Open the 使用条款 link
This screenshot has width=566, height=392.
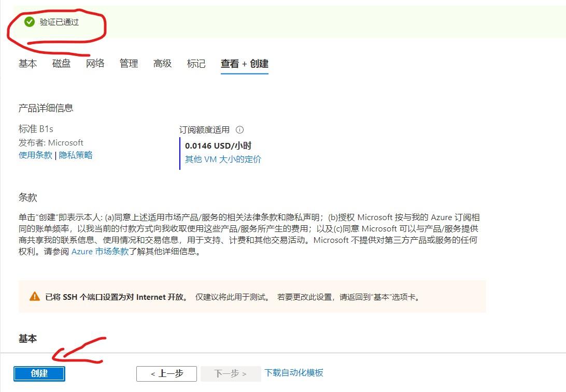35,155
